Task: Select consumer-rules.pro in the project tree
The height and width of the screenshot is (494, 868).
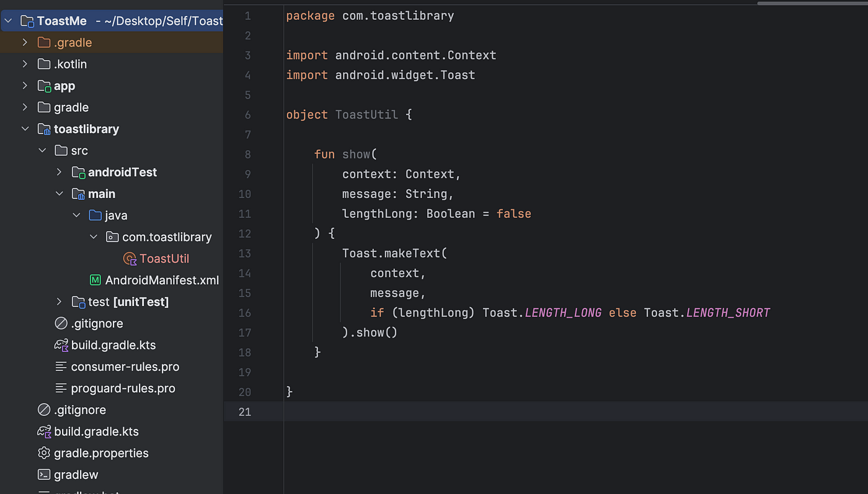Action: [x=125, y=367]
